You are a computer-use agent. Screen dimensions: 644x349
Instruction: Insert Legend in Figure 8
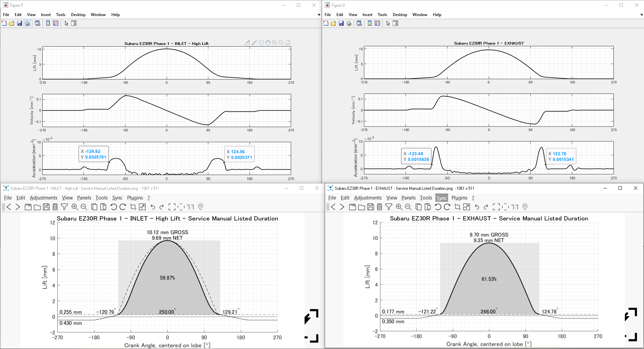click(377, 23)
